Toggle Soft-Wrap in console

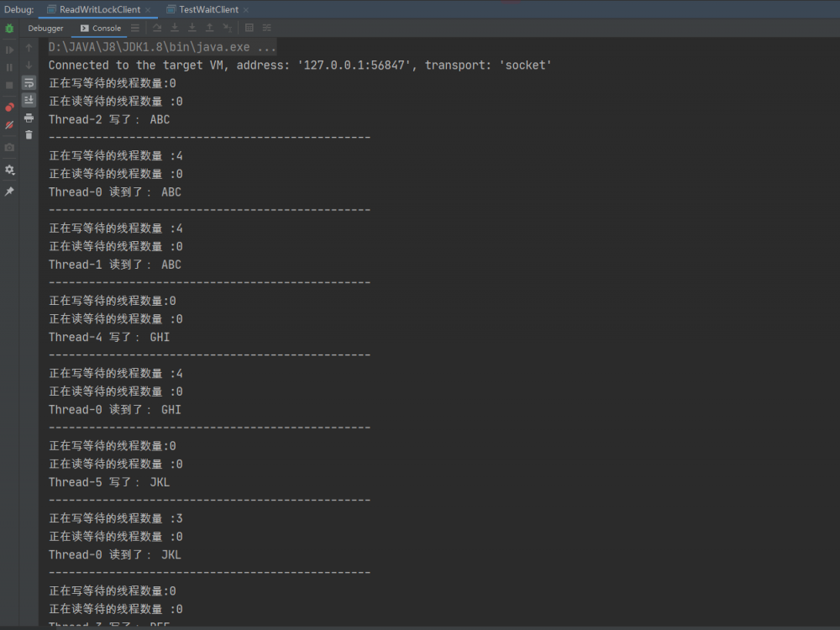29,82
